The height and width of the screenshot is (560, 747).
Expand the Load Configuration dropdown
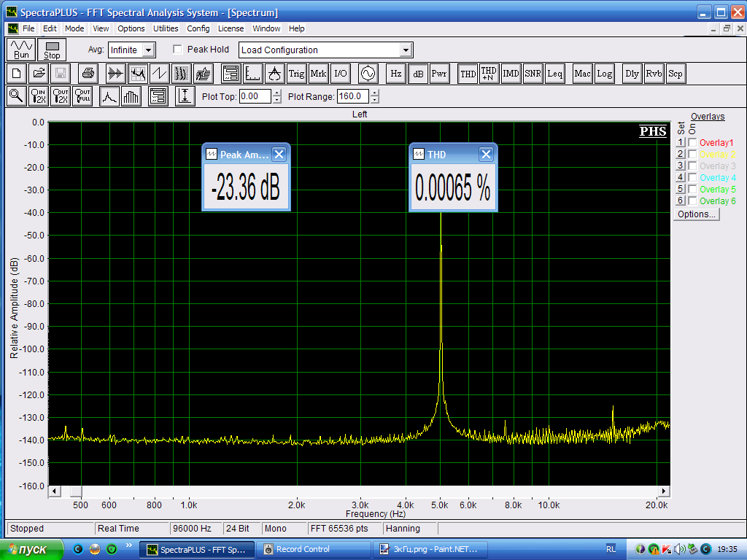(x=406, y=50)
